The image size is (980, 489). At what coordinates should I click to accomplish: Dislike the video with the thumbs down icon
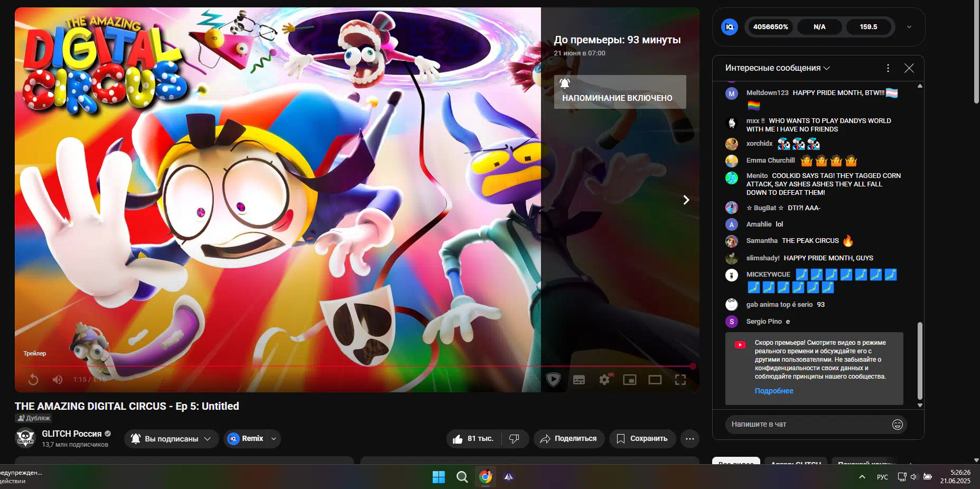point(514,439)
